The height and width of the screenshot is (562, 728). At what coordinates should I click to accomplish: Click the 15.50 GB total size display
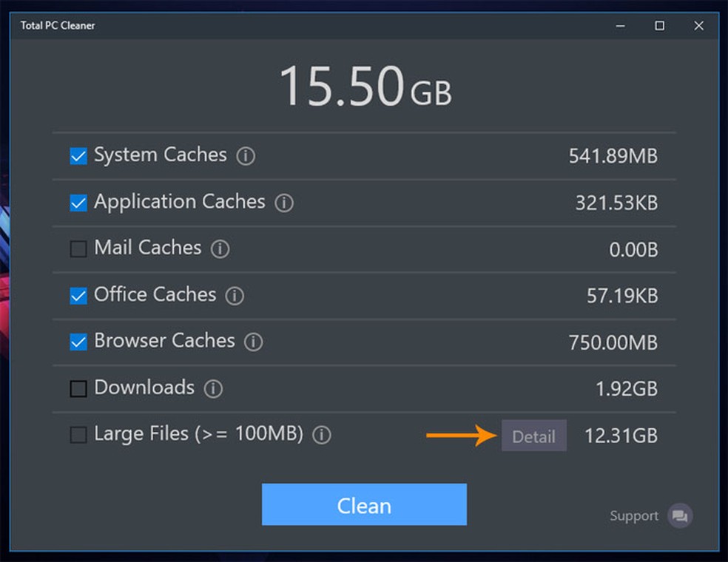(364, 85)
